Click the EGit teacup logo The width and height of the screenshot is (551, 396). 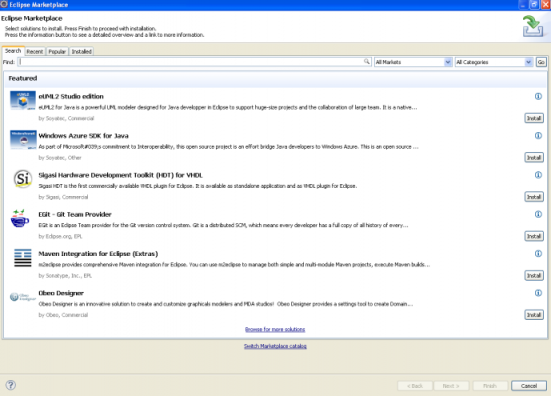pos(20,219)
